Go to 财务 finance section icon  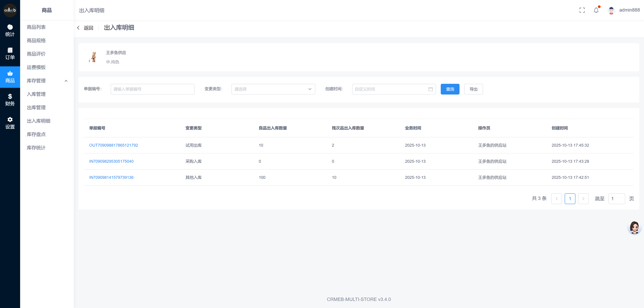10,100
